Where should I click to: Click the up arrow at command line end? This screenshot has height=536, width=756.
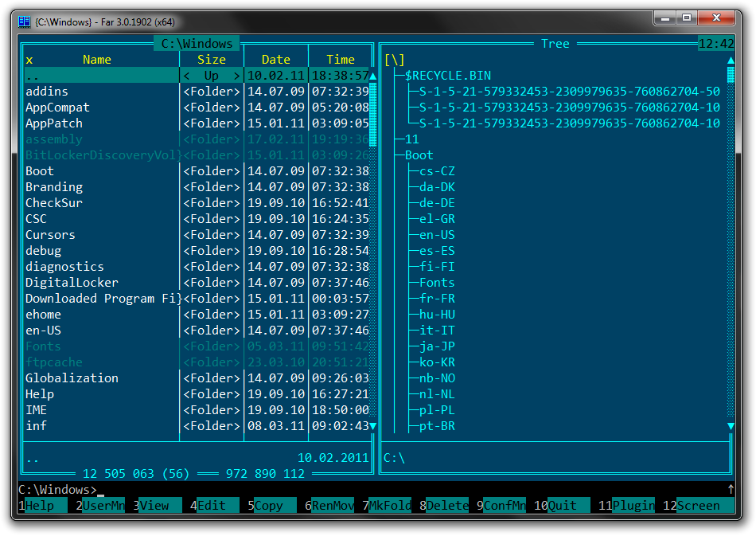point(731,489)
